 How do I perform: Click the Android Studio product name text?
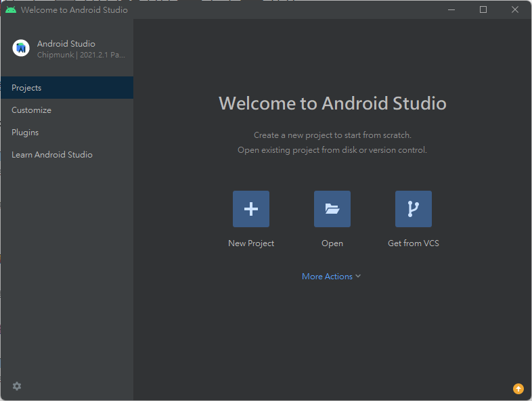(x=66, y=44)
